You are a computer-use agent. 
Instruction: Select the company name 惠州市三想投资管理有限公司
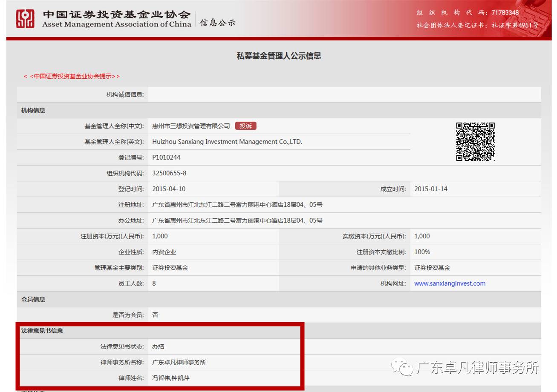pos(191,126)
